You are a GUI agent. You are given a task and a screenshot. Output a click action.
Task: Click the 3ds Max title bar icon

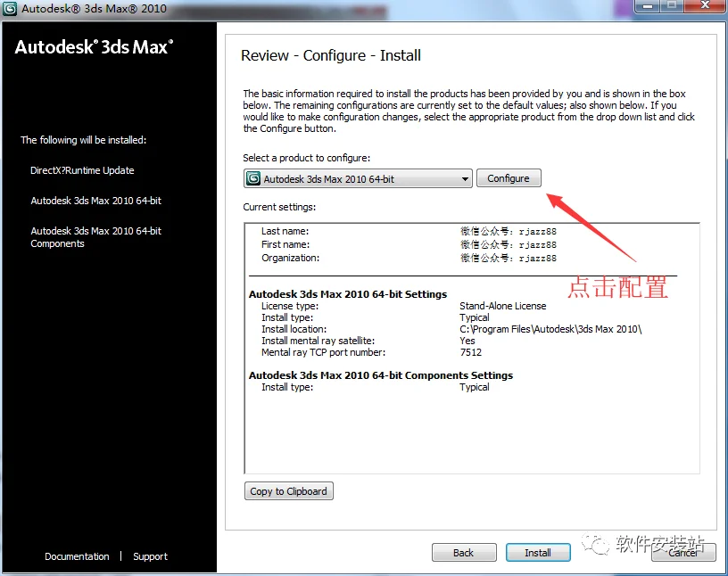[x=10, y=9]
